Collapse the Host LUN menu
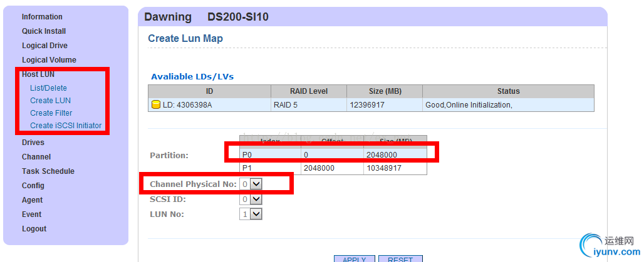Screen dimensions: 644x262 38,74
